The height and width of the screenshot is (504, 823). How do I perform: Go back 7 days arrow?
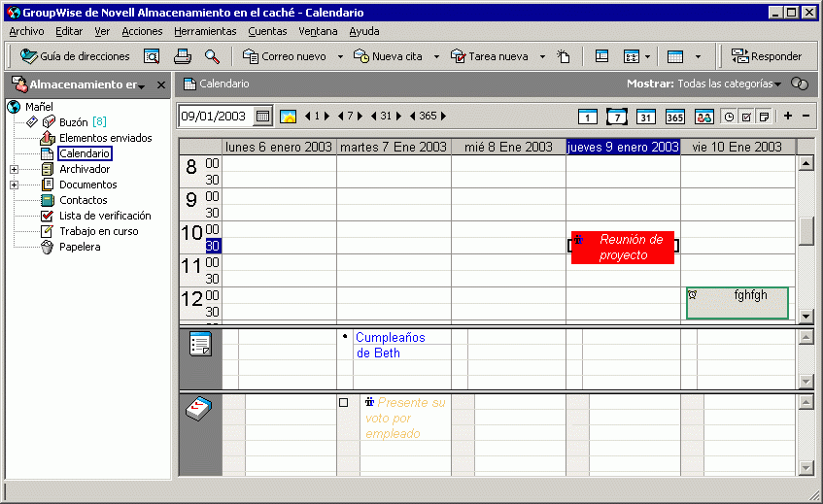tap(341, 117)
